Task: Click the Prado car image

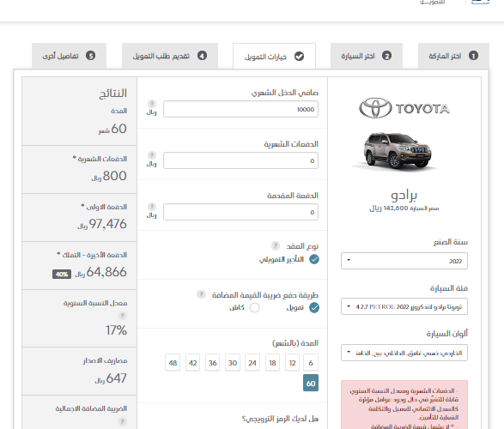Action: (398, 150)
